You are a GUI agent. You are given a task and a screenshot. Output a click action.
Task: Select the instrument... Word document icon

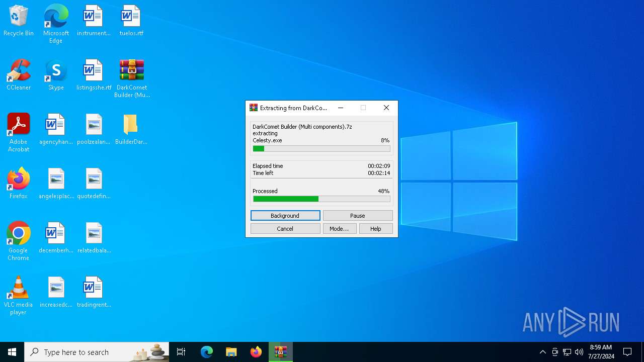click(x=94, y=21)
